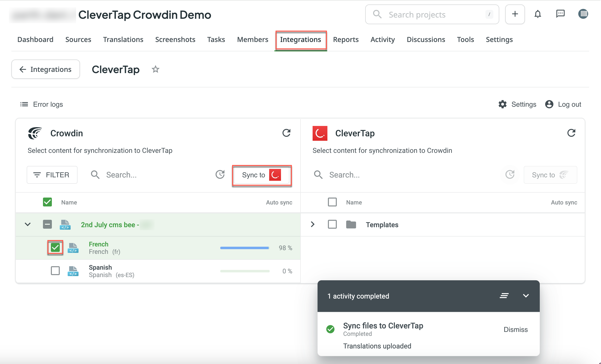Switch to the Translations tab

pos(123,40)
